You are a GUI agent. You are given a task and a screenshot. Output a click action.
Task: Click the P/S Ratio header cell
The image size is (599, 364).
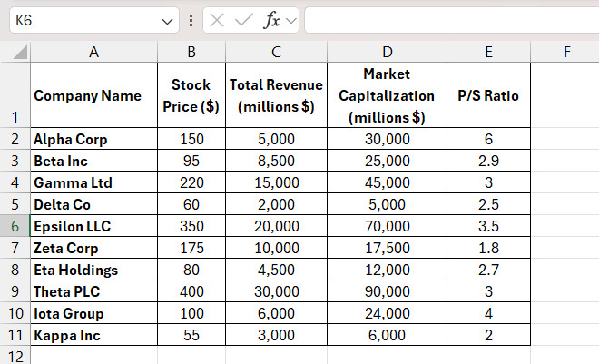[488, 94]
